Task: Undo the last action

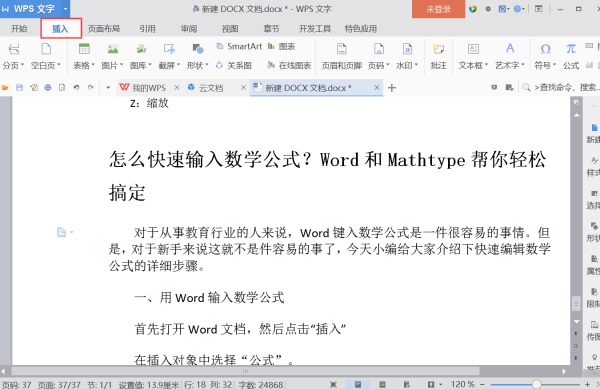Action: click(x=76, y=88)
